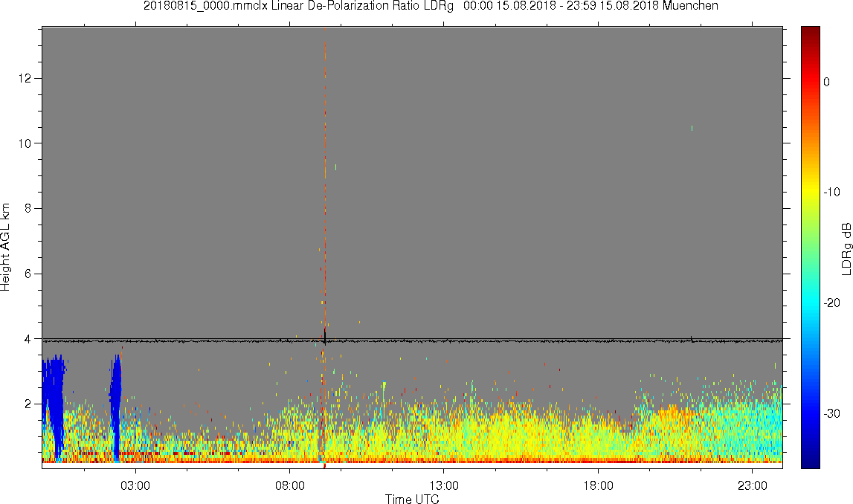This screenshot has width=853, height=504.
Task: Click the 13:00 time tick label
Action: [443, 485]
